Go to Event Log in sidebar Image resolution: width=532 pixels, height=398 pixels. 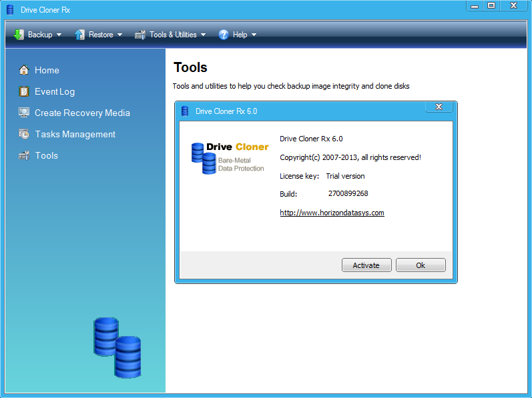[x=55, y=91]
